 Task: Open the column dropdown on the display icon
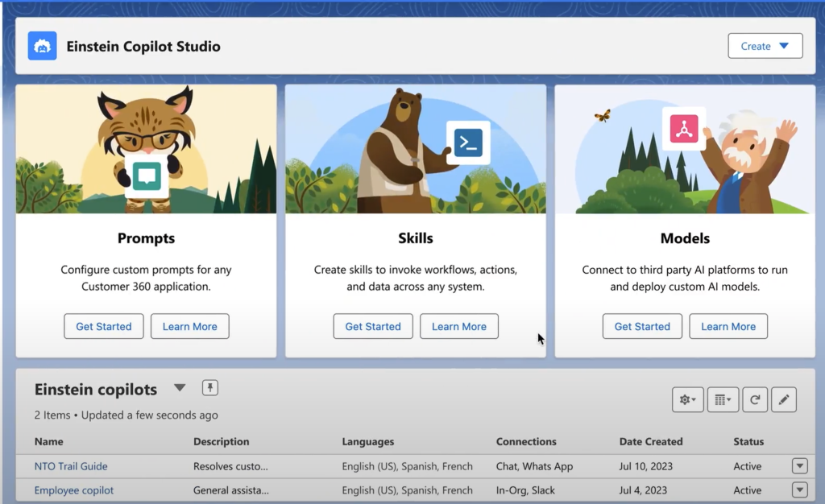click(x=728, y=399)
